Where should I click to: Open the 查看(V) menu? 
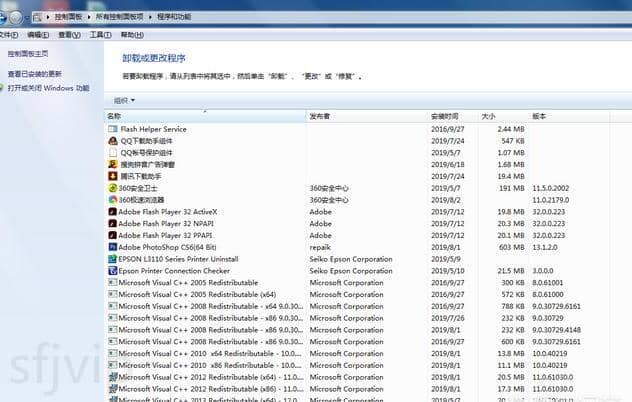click(x=69, y=34)
